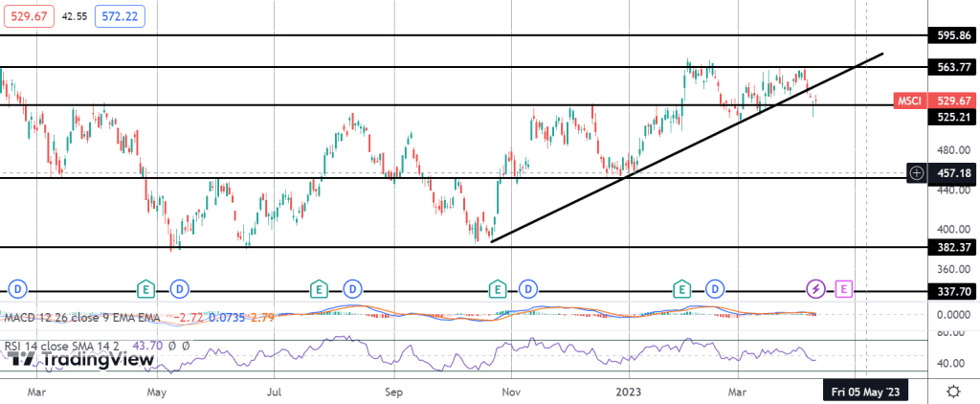
Task: Click the dividend D marker after March 2023
Action: pos(715,287)
